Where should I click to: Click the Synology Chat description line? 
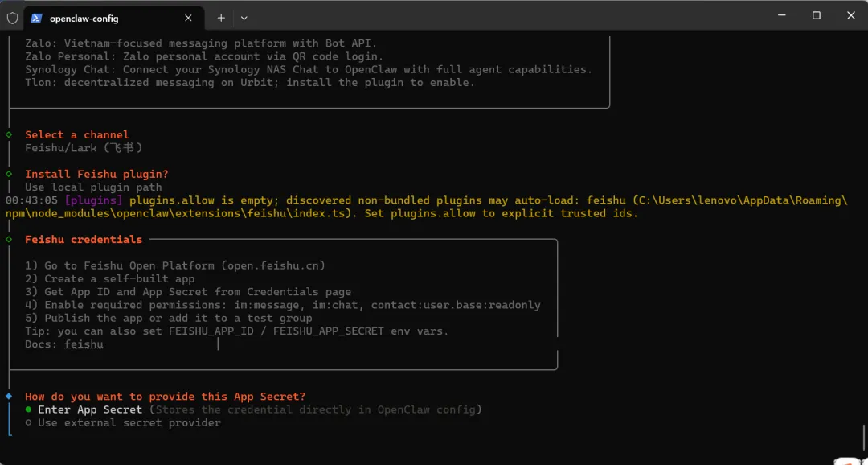(309, 69)
